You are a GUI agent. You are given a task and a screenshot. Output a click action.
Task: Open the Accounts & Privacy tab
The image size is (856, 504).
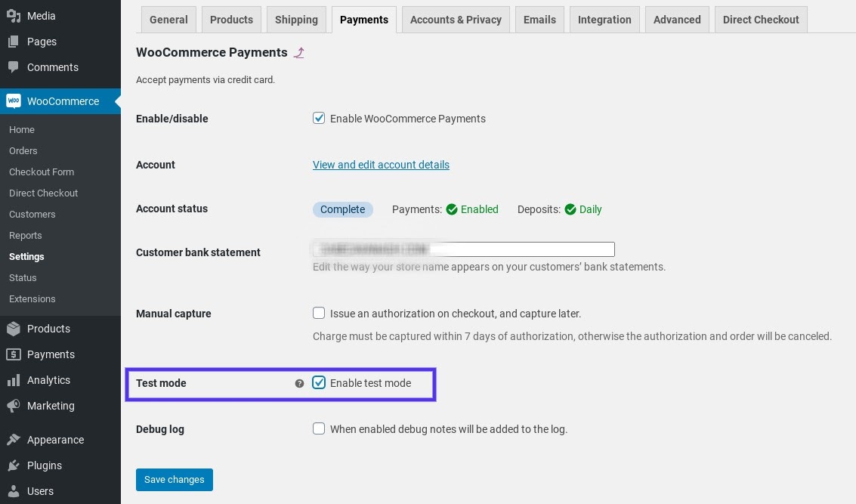pyautogui.click(x=456, y=20)
